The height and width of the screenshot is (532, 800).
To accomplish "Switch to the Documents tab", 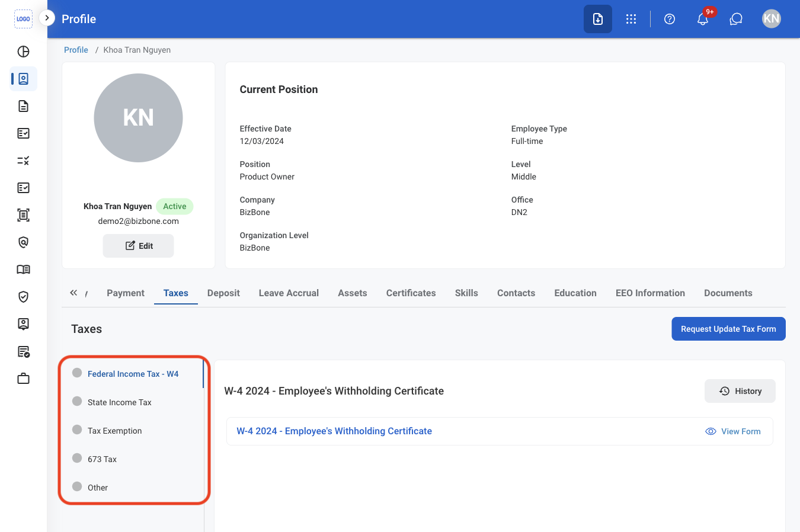I will coord(728,293).
